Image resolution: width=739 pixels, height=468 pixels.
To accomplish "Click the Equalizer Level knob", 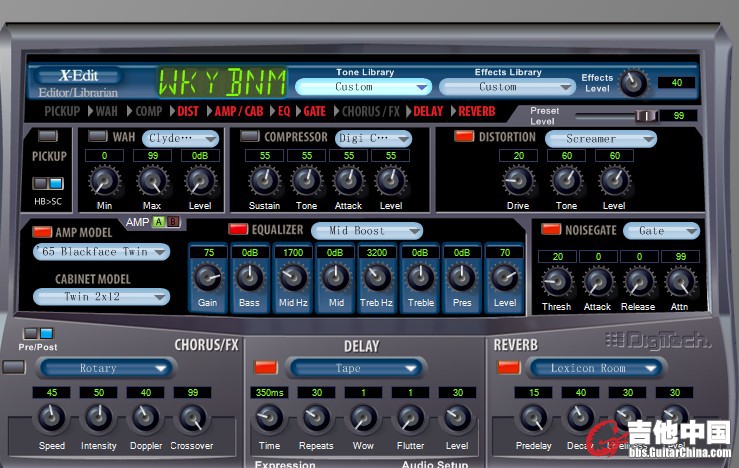I will (505, 278).
